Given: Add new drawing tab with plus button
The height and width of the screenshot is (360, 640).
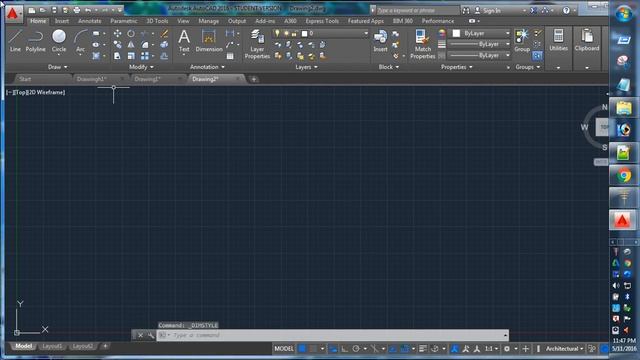Looking at the screenshot, I should (x=253, y=79).
